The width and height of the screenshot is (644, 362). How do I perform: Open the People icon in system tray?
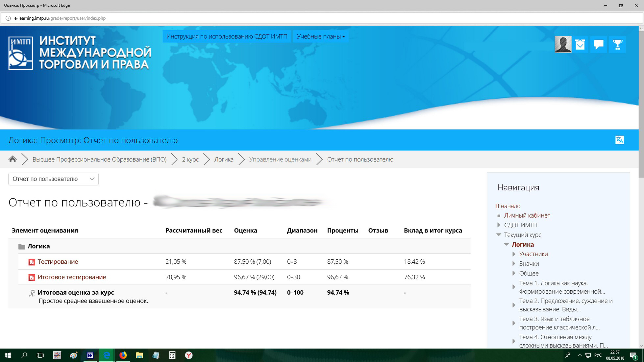point(568,355)
